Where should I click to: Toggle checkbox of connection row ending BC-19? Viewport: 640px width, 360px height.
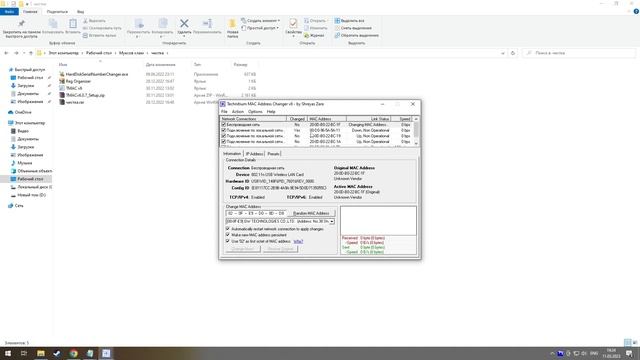(x=223, y=136)
